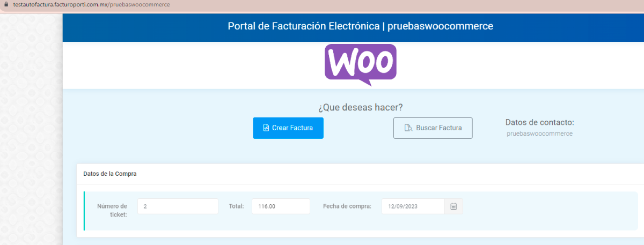Screen dimensions: 644x245
Task: Click the browser URL text
Action: pos(91,4)
